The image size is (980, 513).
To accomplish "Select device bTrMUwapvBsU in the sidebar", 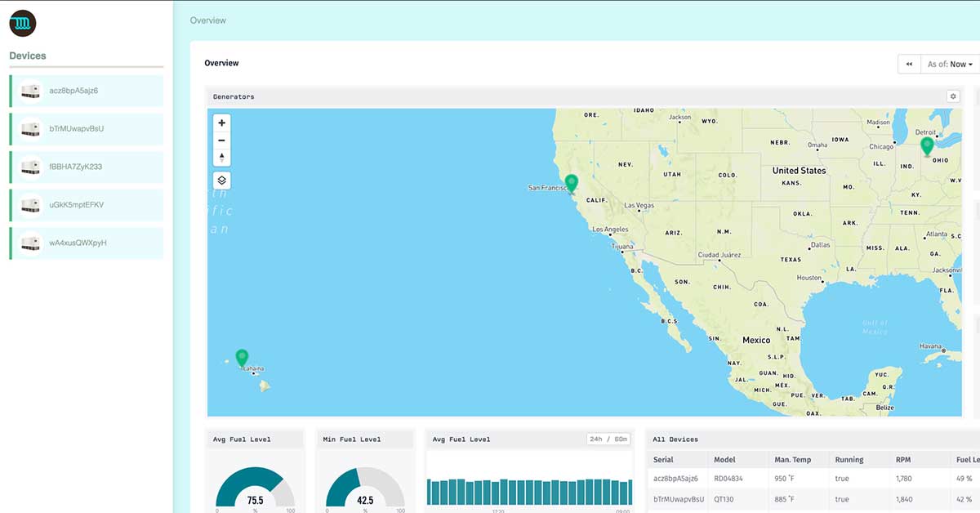I will click(x=86, y=128).
